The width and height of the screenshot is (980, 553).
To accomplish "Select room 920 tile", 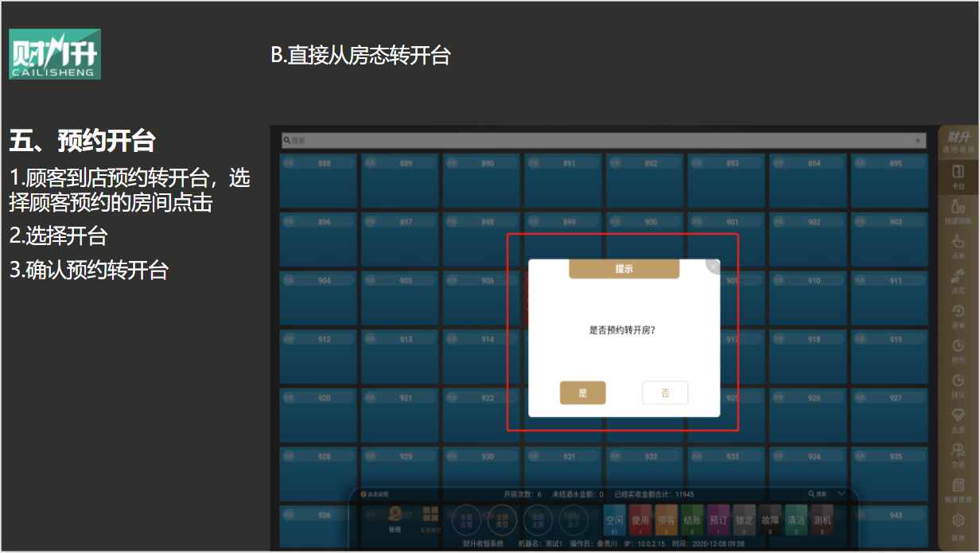I will pos(319,415).
